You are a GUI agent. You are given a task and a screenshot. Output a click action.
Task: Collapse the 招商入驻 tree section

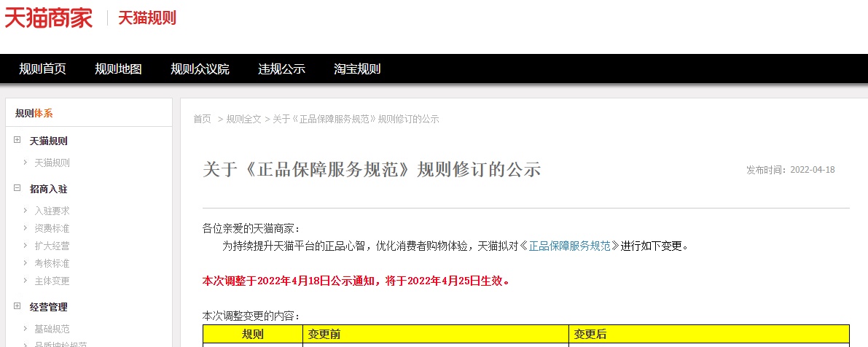click(x=17, y=189)
